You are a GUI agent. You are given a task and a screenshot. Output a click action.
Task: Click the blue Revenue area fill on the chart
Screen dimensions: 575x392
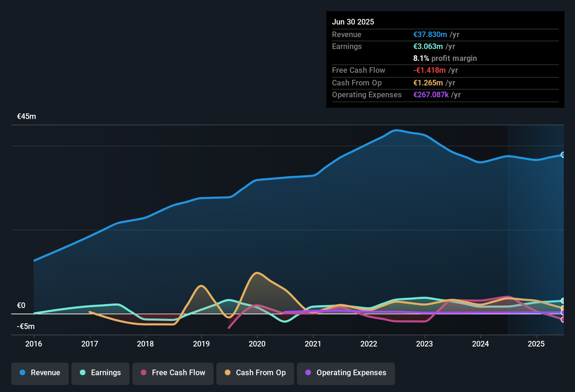point(245,245)
